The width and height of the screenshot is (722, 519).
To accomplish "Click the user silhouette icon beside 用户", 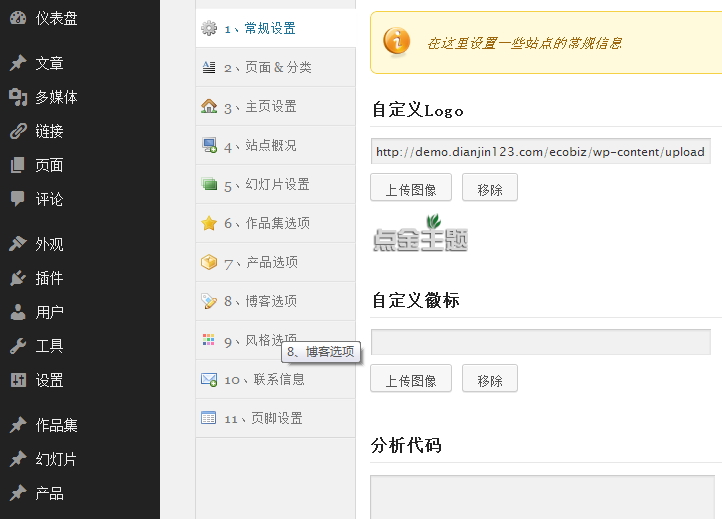I will coord(18,312).
